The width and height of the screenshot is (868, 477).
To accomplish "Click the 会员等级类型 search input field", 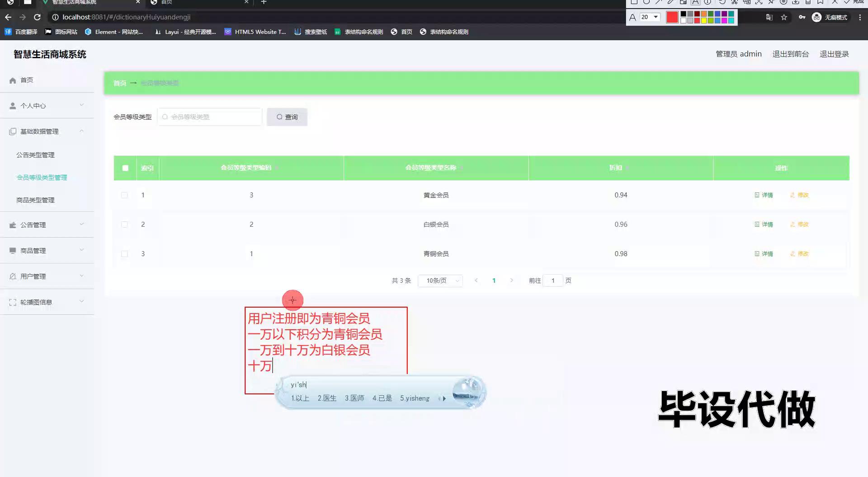I will coord(210,117).
